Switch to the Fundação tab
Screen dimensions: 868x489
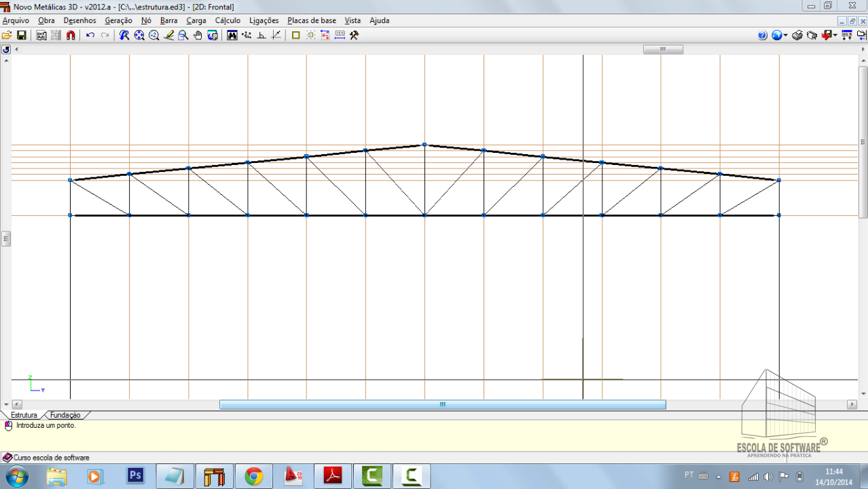pyautogui.click(x=65, y=415)
